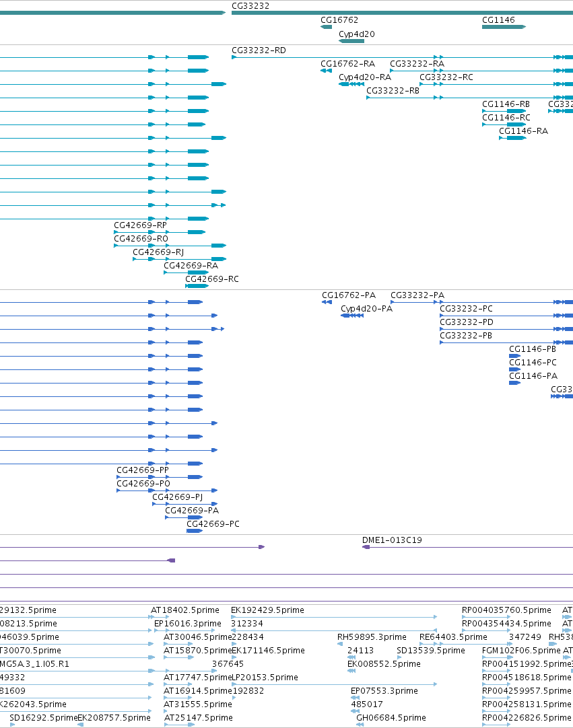Click EST SD16292.5prime

43,719
